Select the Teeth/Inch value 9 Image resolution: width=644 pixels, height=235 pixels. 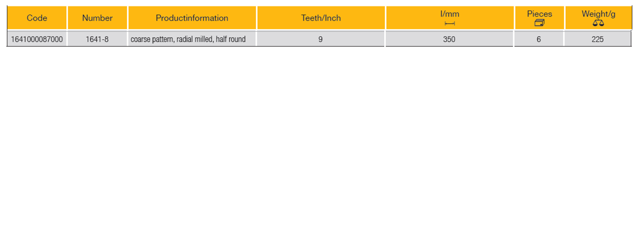click(x=321, y=39)
